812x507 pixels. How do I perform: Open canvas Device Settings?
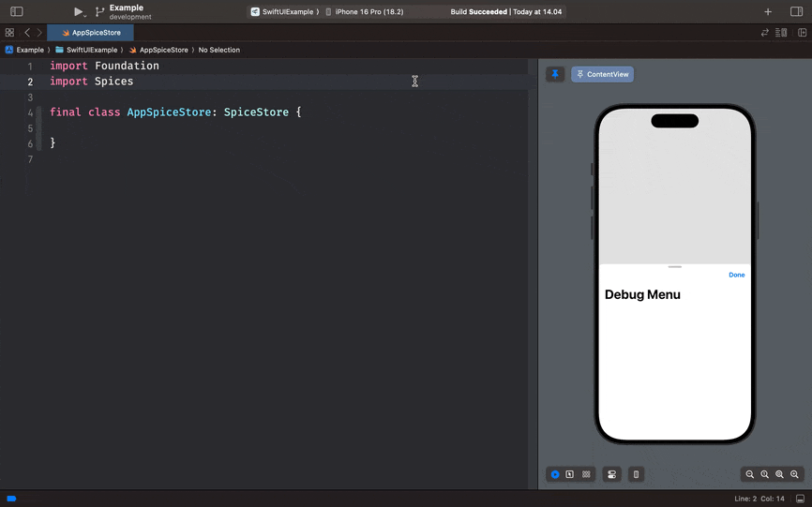click(x=612, y=474)
